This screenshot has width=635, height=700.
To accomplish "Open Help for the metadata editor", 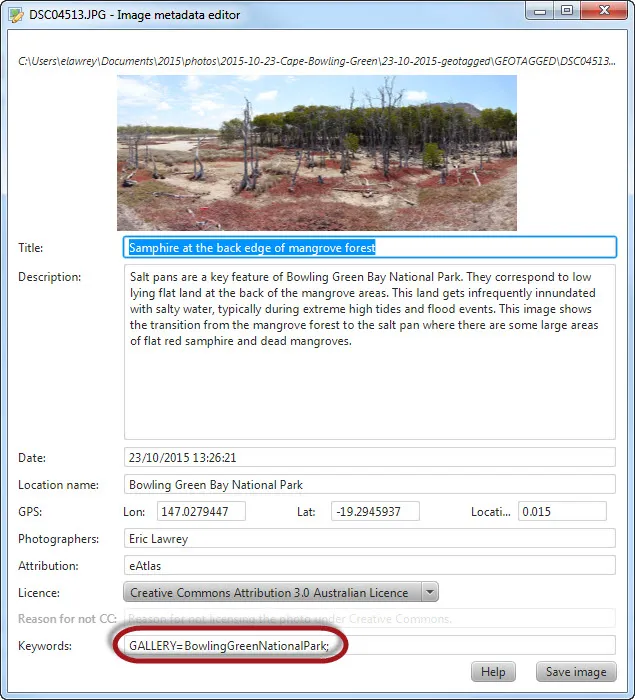I will [x=493, y=671].
